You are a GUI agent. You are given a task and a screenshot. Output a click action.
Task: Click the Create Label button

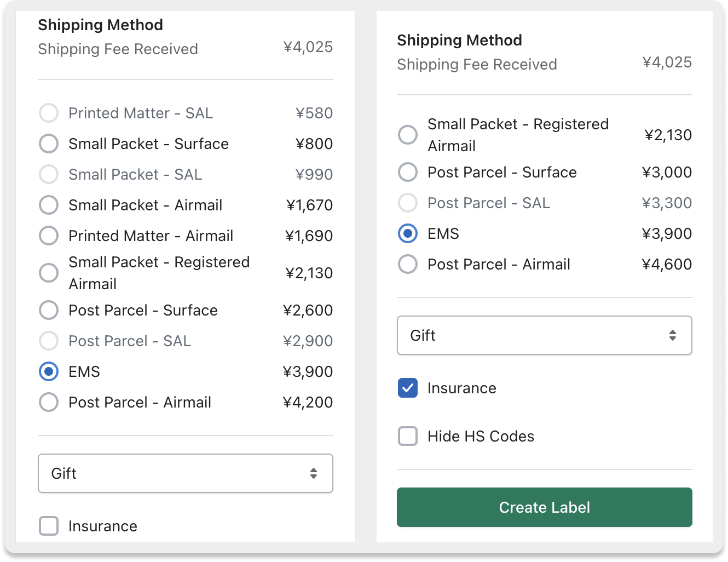point(544,507)
